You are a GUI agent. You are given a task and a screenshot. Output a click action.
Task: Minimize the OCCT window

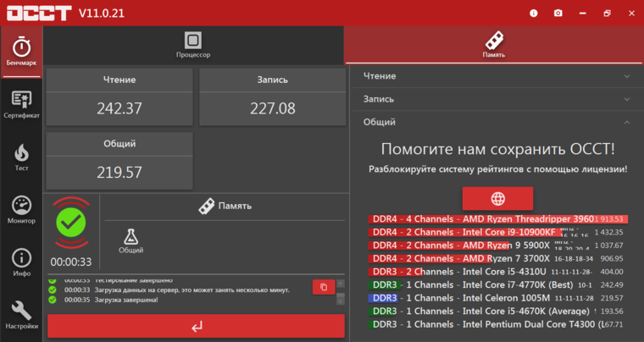coord(582,14)
